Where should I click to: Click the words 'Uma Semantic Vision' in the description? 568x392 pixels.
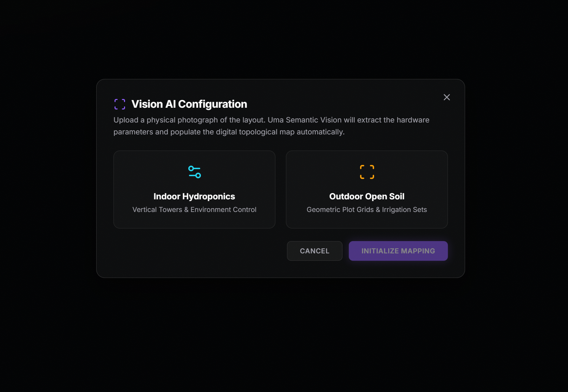click(x=305, y=120)
